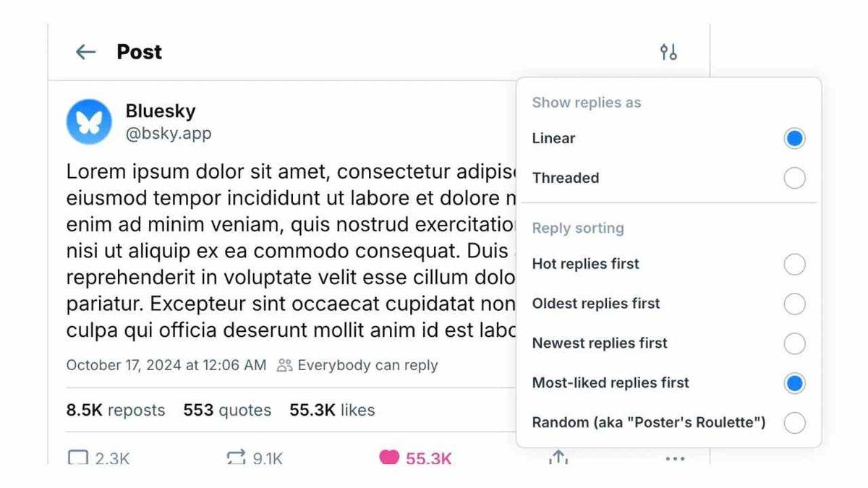Open the three-dot more options menu

pyautogui.click(x=674, y=458)
